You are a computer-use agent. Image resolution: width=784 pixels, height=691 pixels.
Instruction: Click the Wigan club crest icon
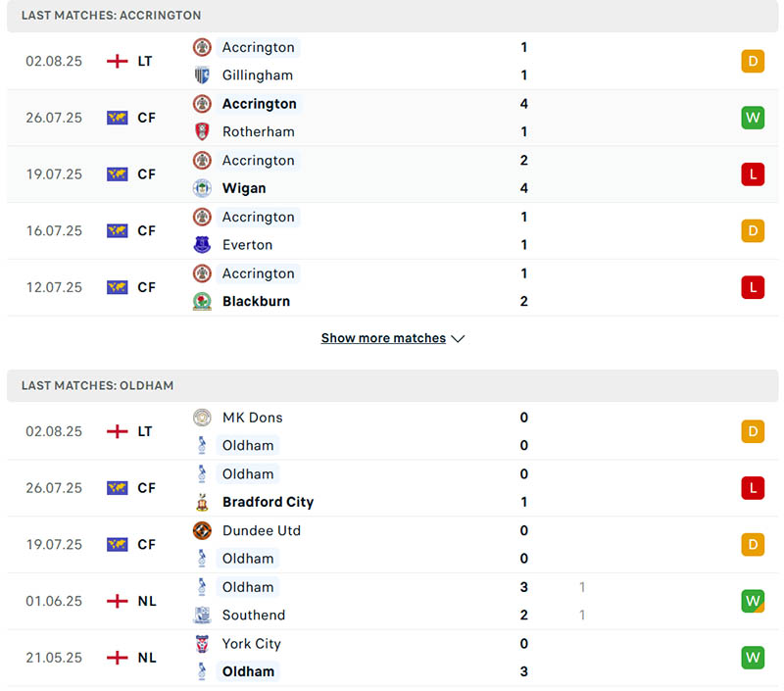[x=202, y=188]
